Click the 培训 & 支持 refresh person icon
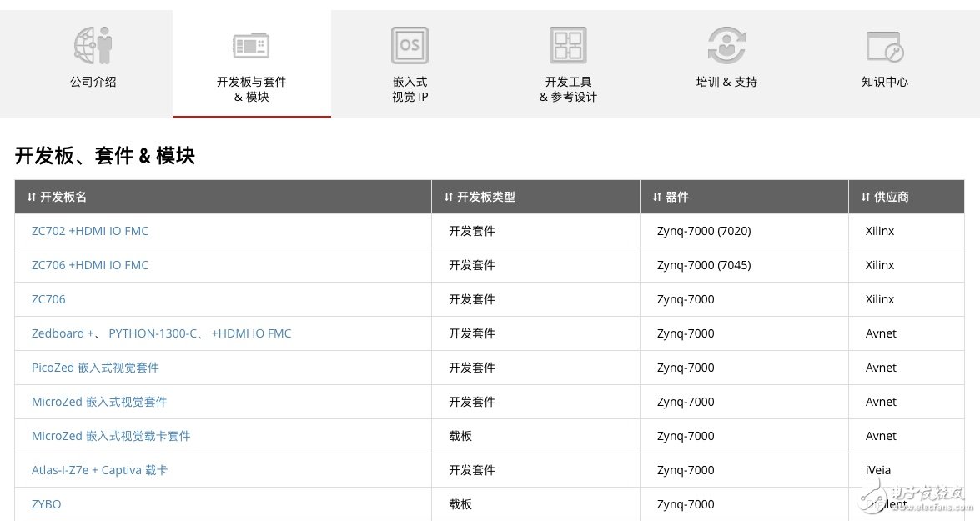Image resolution: width=980 pixels, height=521 pixels. (726, 45)
